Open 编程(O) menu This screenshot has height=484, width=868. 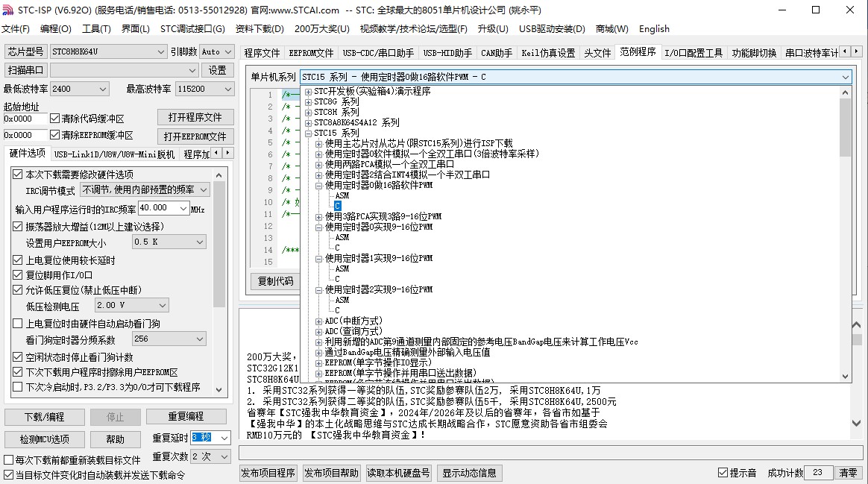click(55, 29)
